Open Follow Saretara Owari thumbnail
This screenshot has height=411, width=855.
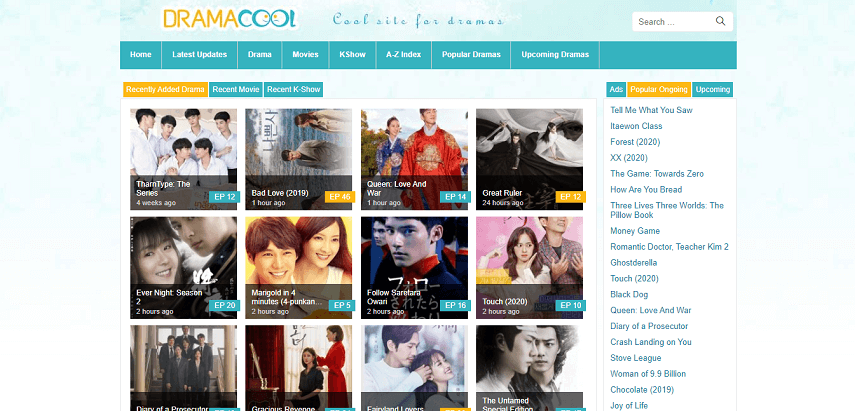pyautogui.click(x=414, y=268)
